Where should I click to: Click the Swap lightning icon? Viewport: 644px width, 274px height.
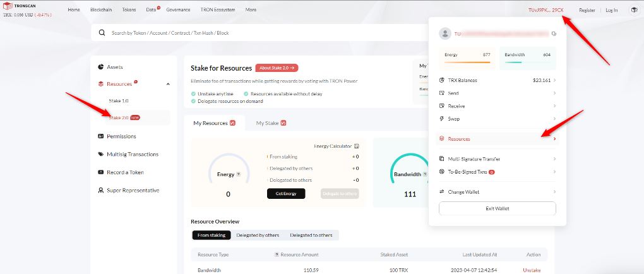coord(441,119)
